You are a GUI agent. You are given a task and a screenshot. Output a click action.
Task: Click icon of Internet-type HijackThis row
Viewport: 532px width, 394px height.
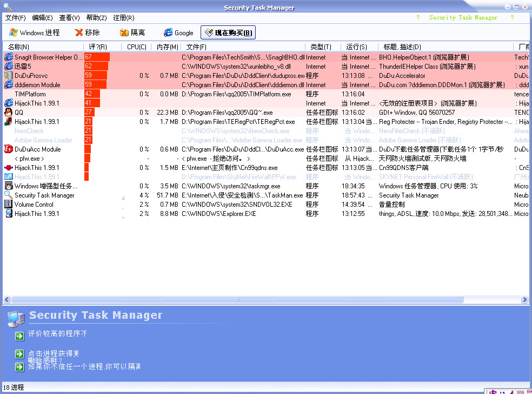pyautogui.click(x=9, y=103)
